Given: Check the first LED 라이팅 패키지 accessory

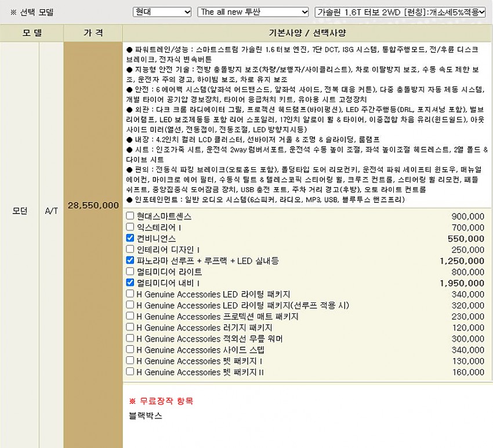Looking at the screenshot, I should 130,294.
